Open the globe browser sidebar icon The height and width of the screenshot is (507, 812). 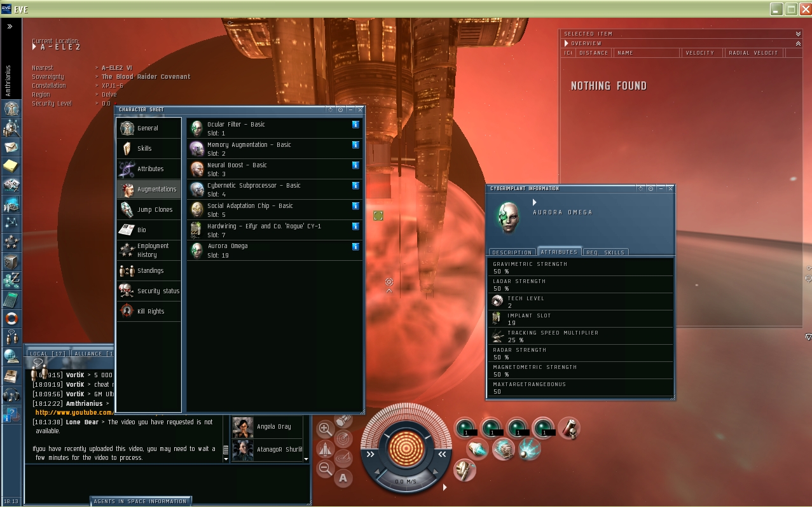pos(11,357)
